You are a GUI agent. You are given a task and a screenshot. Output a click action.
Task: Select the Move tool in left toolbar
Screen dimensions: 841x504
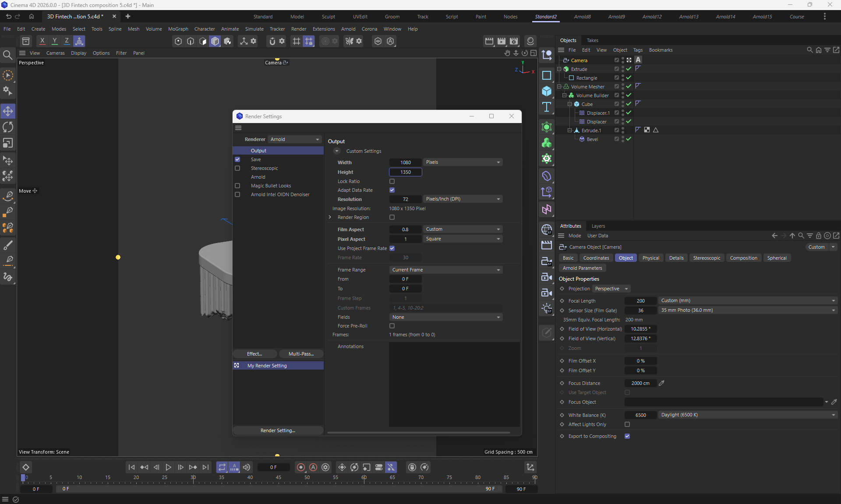click(x=8, y=111)
